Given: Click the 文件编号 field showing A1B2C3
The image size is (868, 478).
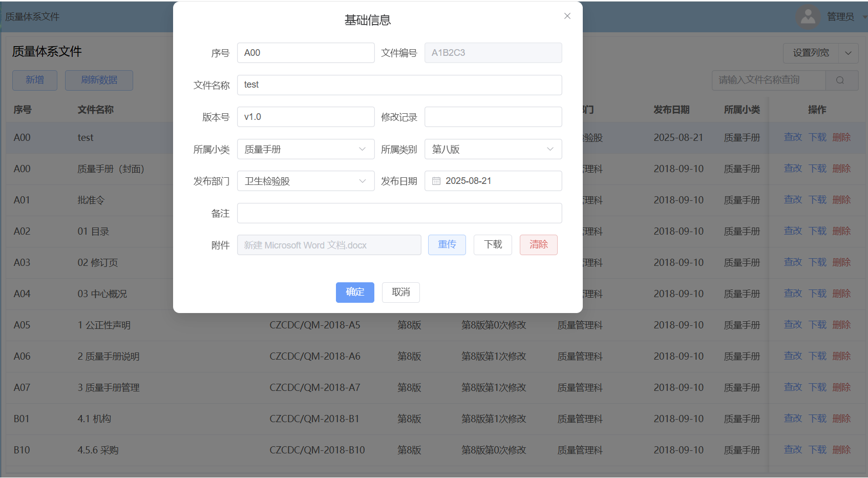Looking at the screenshot, I should click(493, 53).
